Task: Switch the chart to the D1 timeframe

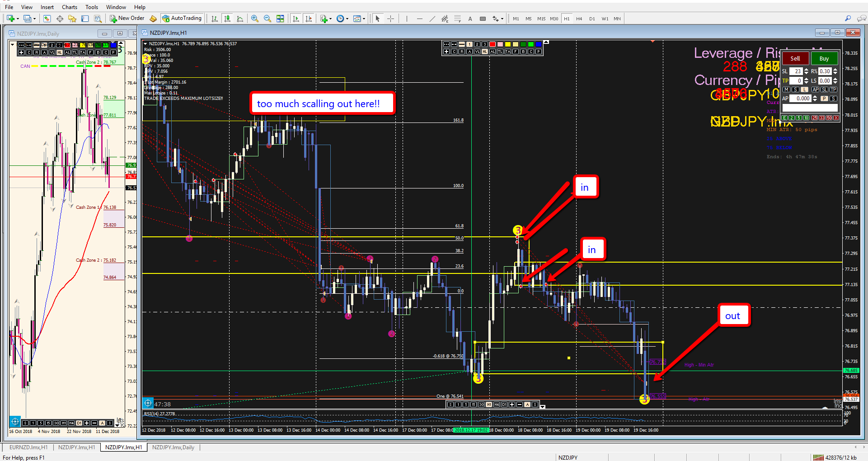Action: 592,19
